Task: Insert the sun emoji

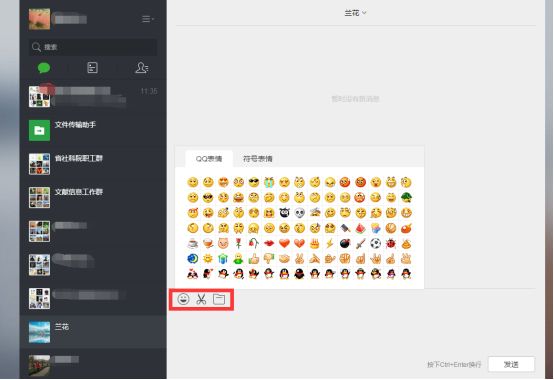Action: click(208, 259)
